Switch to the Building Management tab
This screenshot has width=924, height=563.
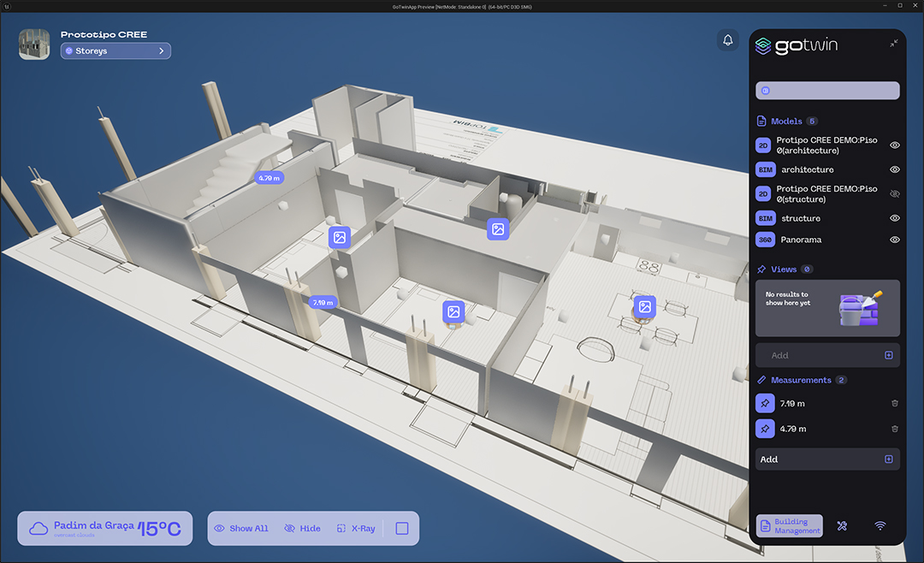pos(790,526)
